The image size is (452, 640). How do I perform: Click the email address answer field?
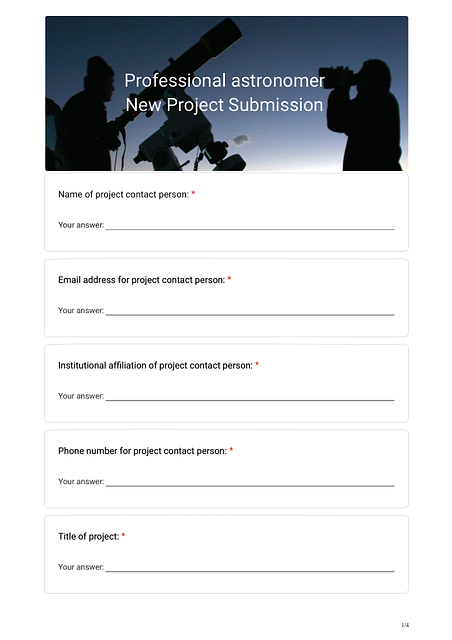click(x=250, y=310)
